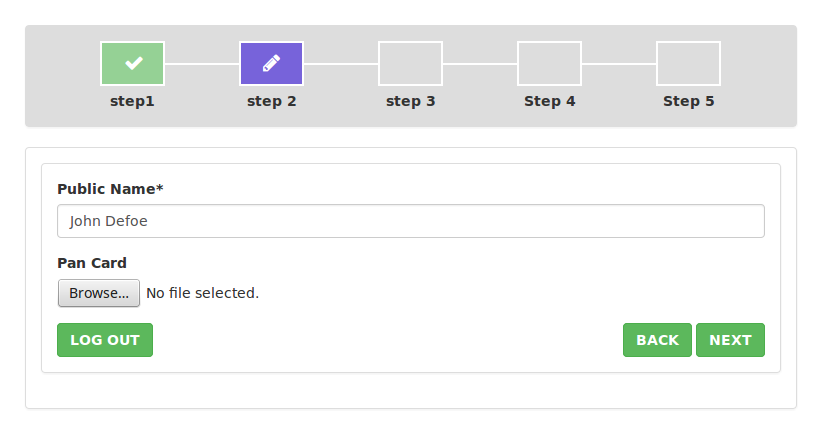Click connector line between Step 4 and Step 5
The height and width of the screenshot is (448, 831).
tap(619, 64)
